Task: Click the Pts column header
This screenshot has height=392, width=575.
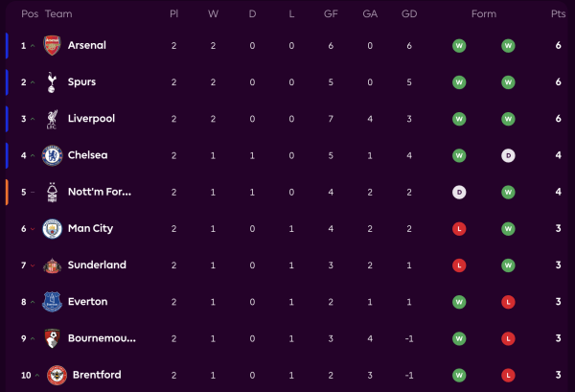Action: click(557, 14)
